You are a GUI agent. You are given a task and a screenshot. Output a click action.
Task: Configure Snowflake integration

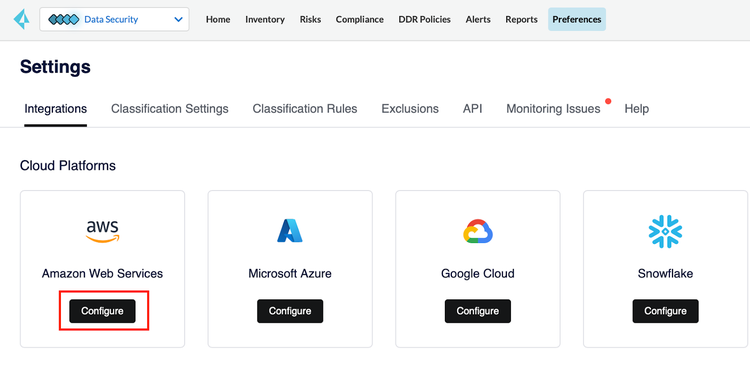pyautogui.click(x=665, y=311)
